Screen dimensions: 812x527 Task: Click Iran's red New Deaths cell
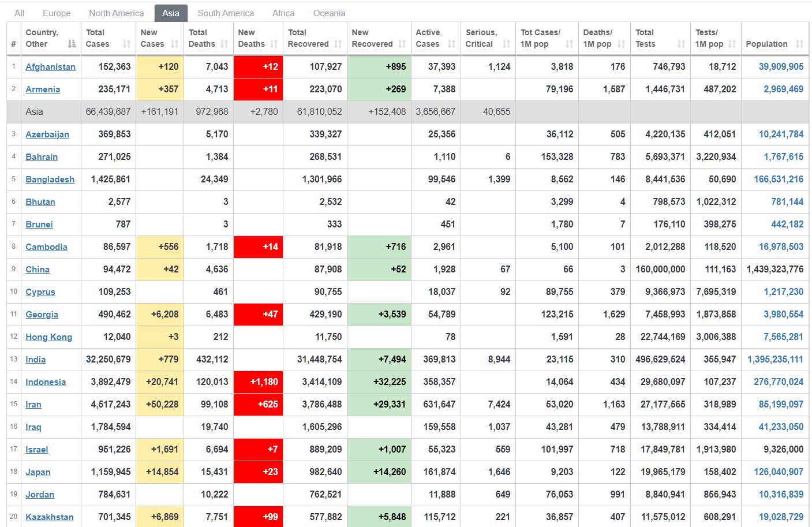[x=258, y=405]
